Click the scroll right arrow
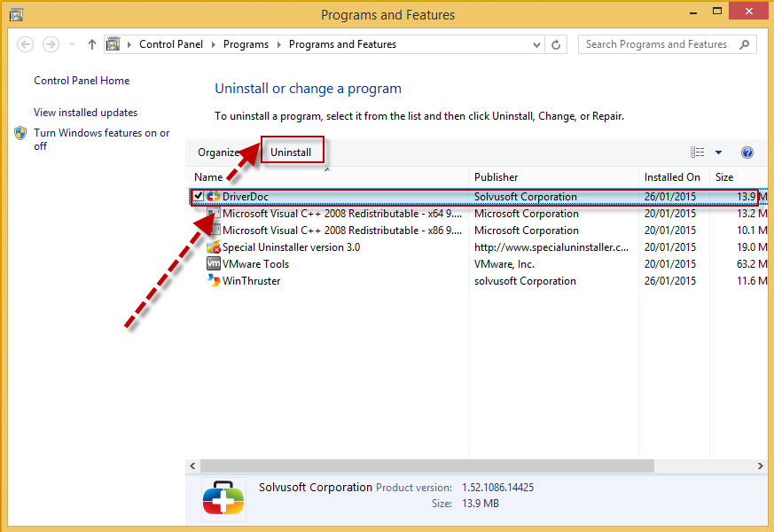The image size is (774, 532). coord(760,465)
